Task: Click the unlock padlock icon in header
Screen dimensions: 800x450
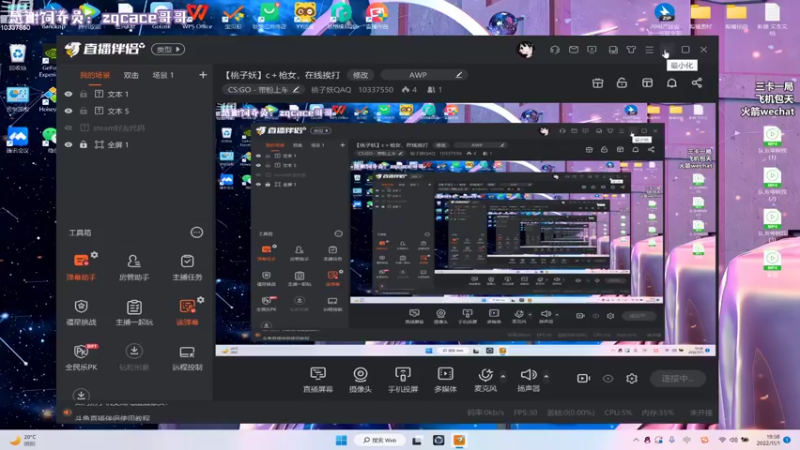Action: [621, 83]
